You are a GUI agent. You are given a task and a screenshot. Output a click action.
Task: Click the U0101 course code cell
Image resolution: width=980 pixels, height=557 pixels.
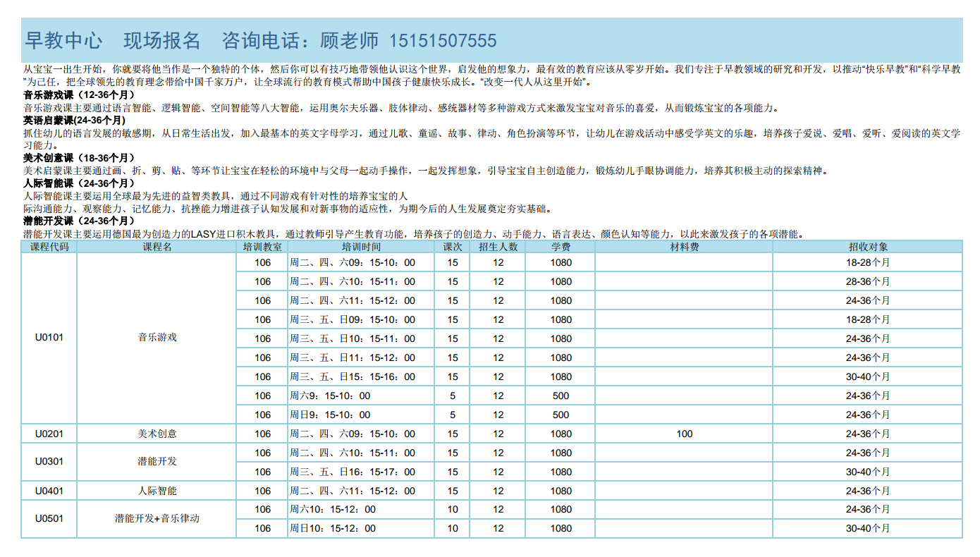click(49, 338)
